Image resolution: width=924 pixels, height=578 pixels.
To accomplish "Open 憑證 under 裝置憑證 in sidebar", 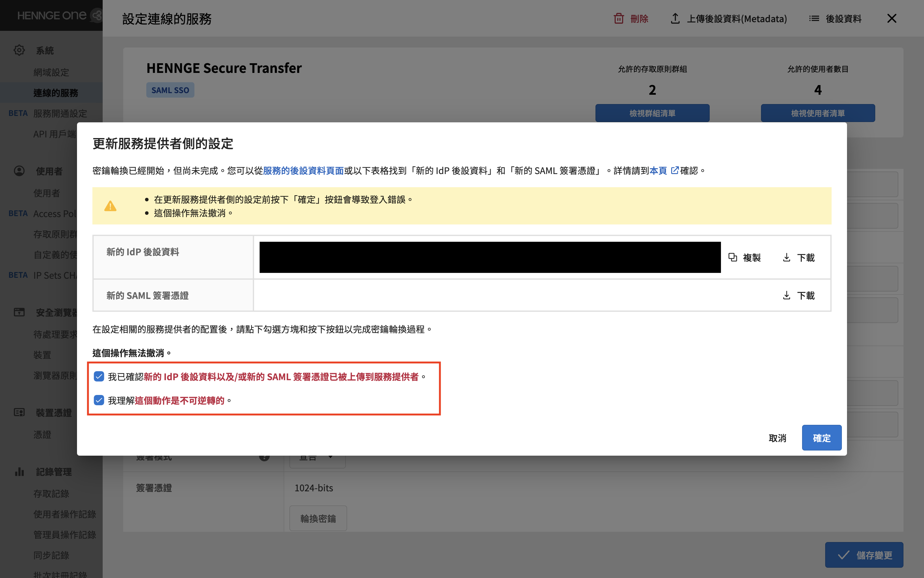I will coord(42,435).
